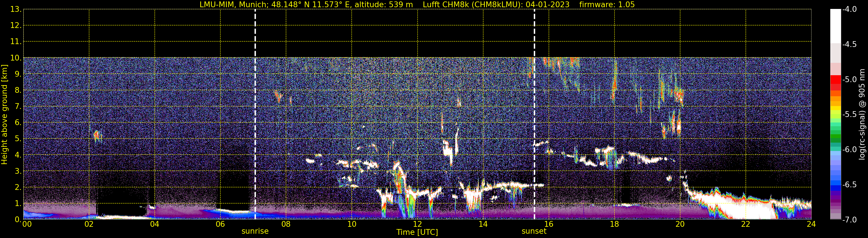Viewport: 868px width, 238px height.
Task: Click the '18' time tick label
Action: [615, 224]
